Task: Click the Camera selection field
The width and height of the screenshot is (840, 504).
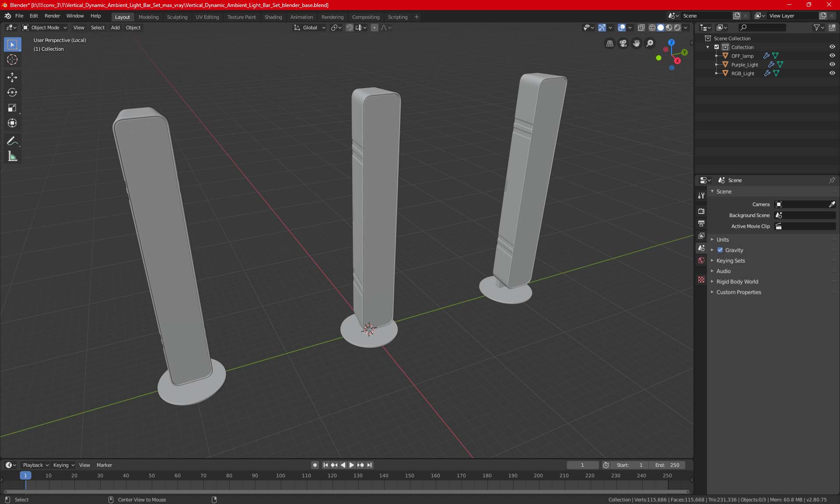Action: coord(801,204)
